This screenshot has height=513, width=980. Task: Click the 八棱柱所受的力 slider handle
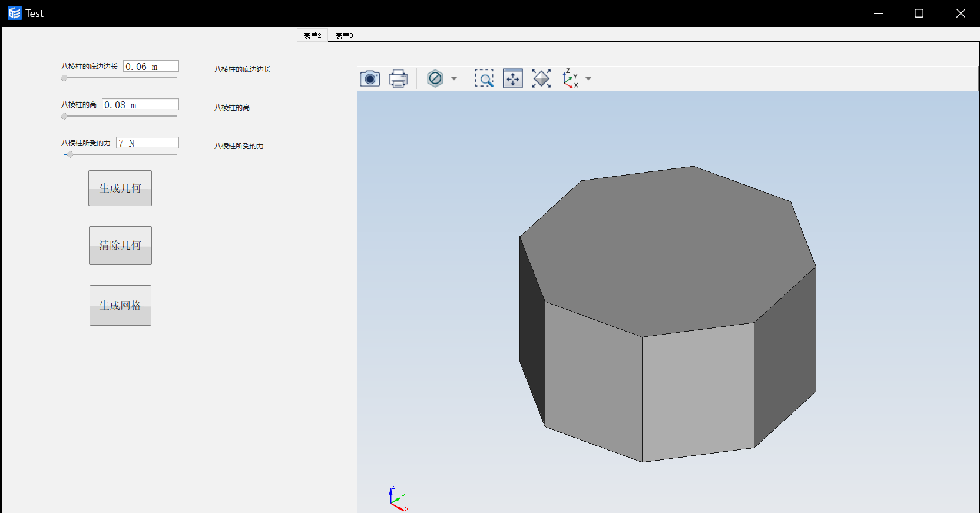[x=70, y=154]
